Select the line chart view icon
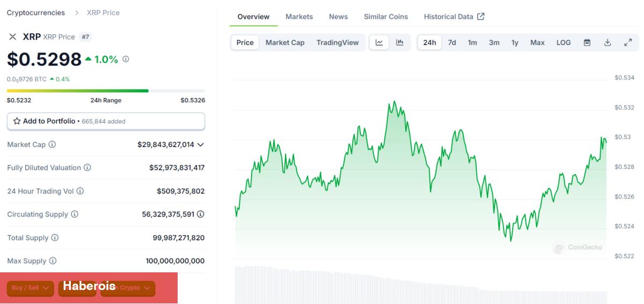This screenshot has width=644, height=304. click(x=379, y=42)
